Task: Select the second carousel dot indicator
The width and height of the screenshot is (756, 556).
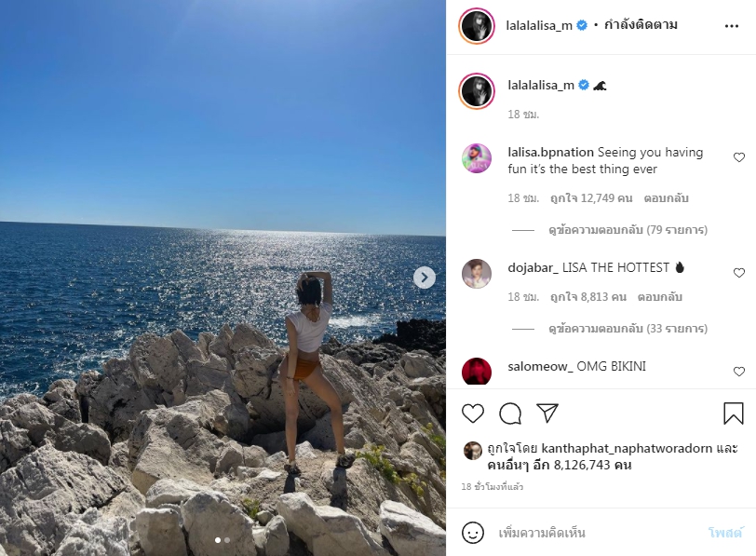Action: pos(227,540)
